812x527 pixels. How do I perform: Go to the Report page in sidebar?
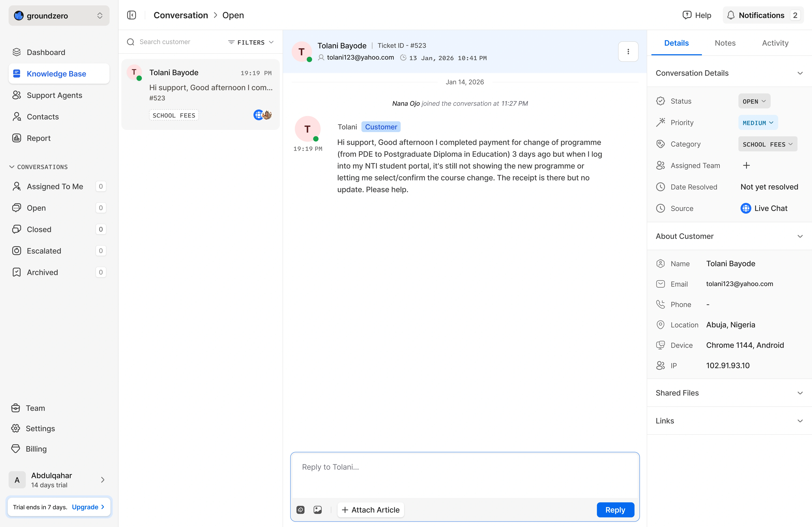coord(39,138)
